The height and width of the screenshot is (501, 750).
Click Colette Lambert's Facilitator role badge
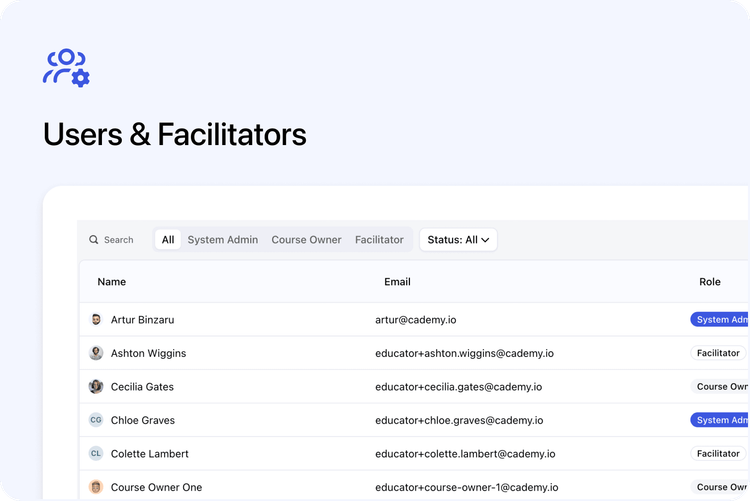click(718, 454)
